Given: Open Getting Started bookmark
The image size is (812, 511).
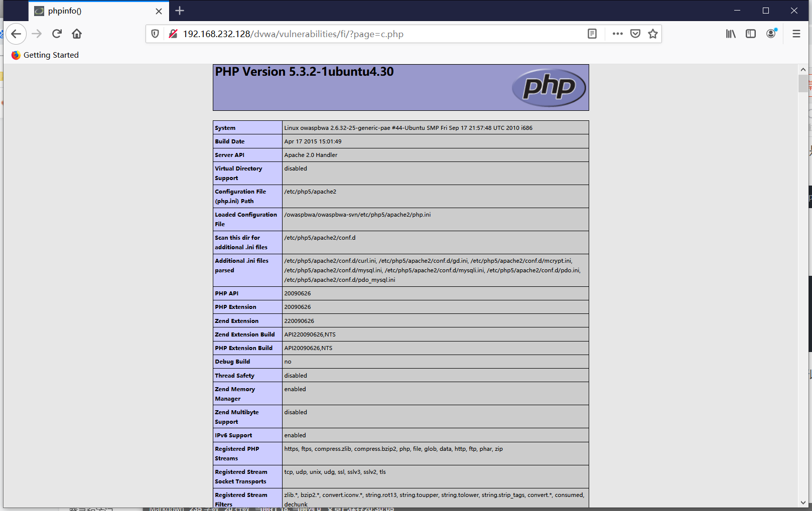Looking at the screenshot, I should (45, 55).
